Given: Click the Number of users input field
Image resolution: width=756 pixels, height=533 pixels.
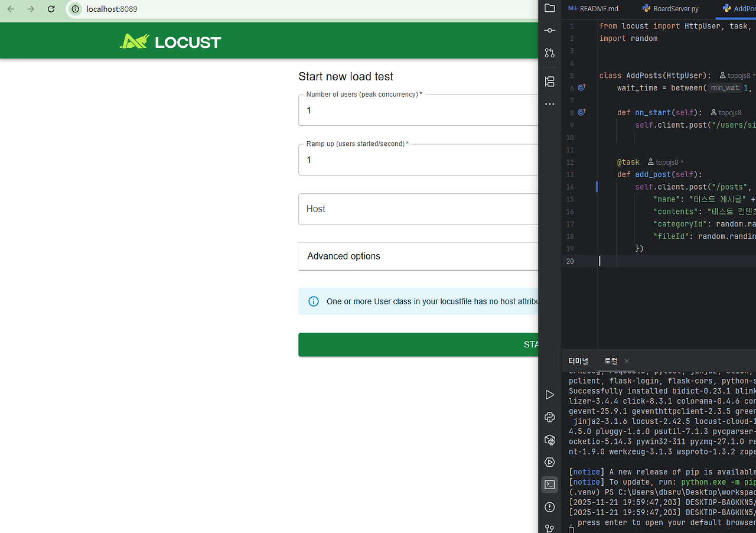Looking at the screenshot, I should [x=418, y=110].
